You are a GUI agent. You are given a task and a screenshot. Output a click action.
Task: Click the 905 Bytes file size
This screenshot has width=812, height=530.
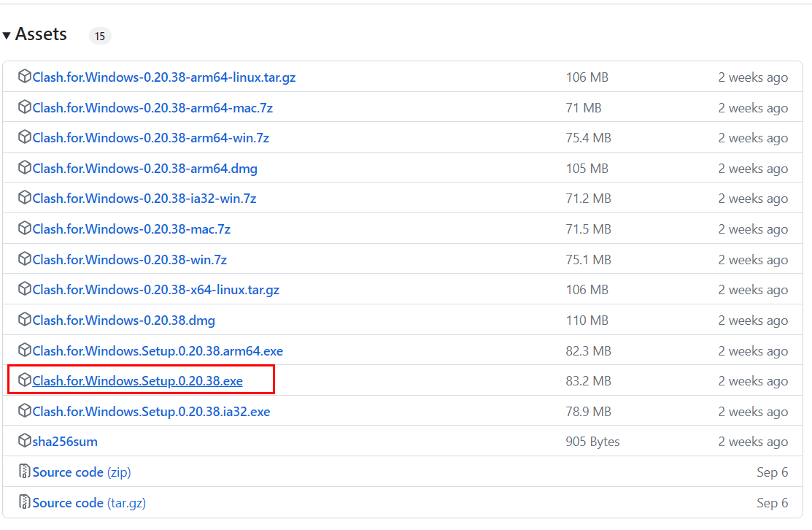point(592,442)
